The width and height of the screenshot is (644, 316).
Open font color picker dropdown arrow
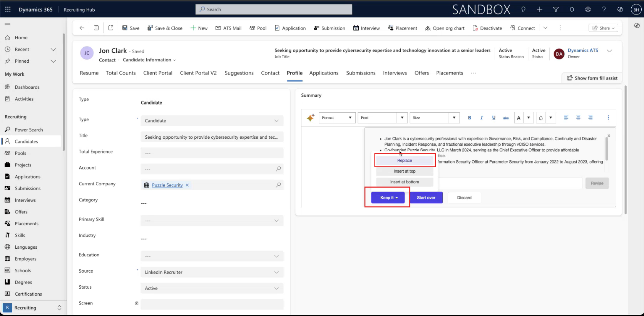tap(529, 118)
